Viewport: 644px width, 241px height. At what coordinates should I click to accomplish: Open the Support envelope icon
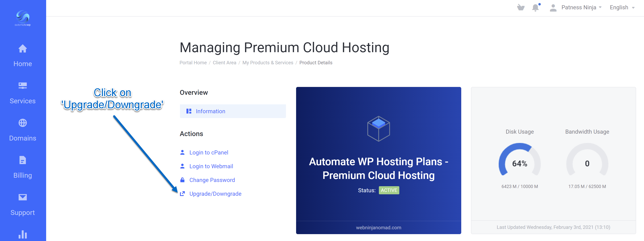click(x=22, y=197)
